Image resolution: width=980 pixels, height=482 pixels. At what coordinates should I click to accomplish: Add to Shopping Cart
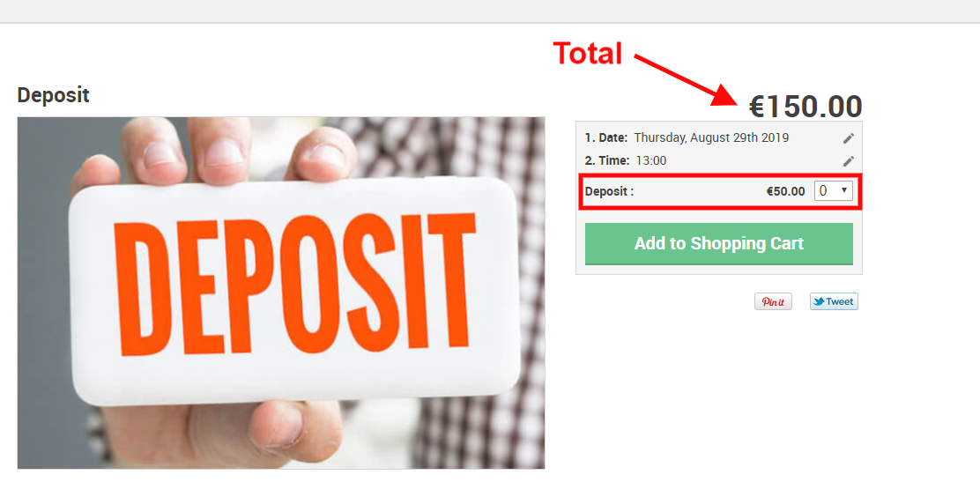click(719, 244)
